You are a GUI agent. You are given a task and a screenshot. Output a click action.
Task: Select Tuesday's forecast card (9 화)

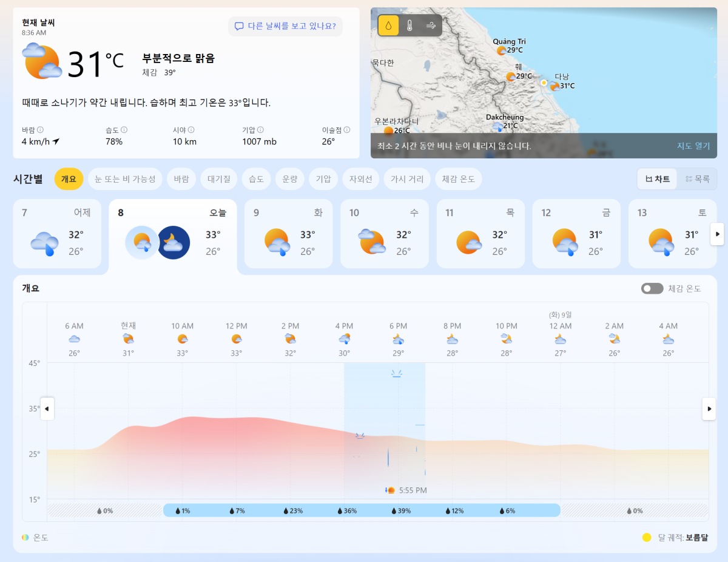(288, 234)
